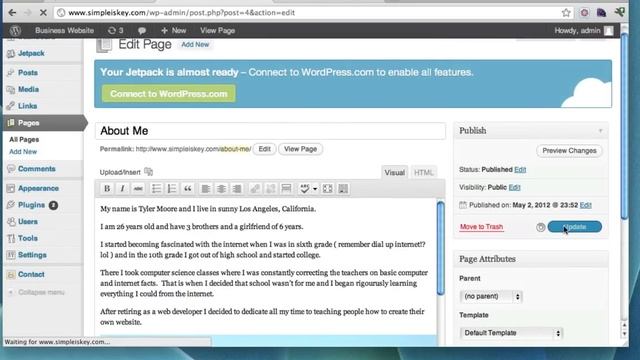Select Pages in sidebar
Screen dimensions: 640x360
[x=44, y=123]
